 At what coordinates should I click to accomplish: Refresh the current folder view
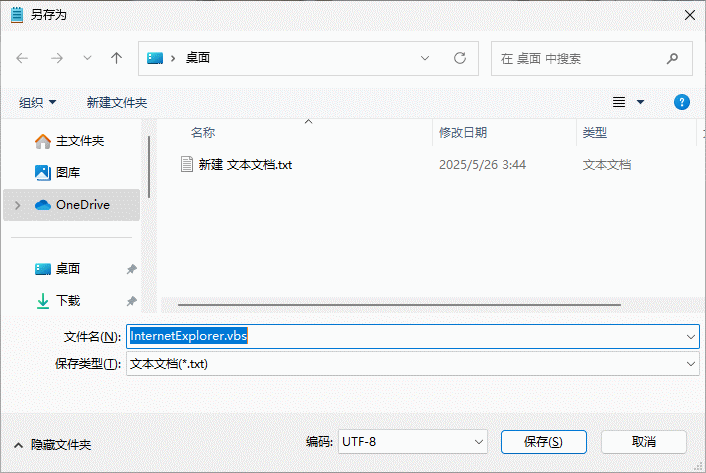tap(460, 58)
